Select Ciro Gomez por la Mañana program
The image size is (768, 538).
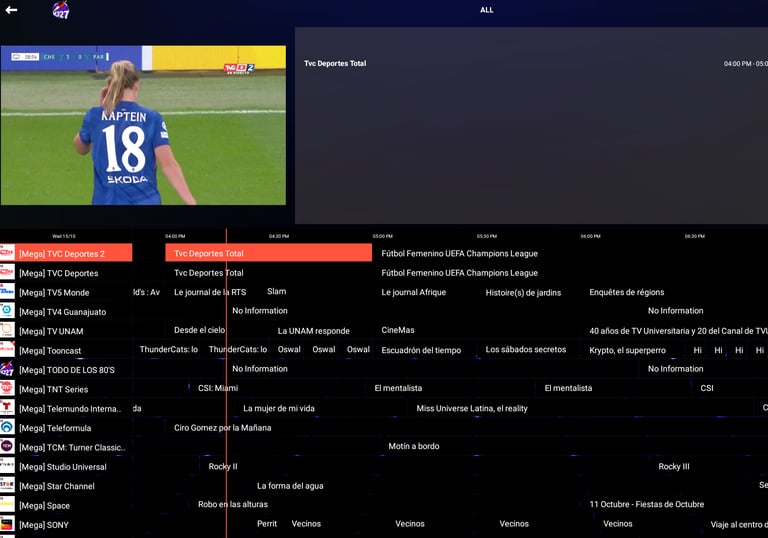click(x=222, y=428)
